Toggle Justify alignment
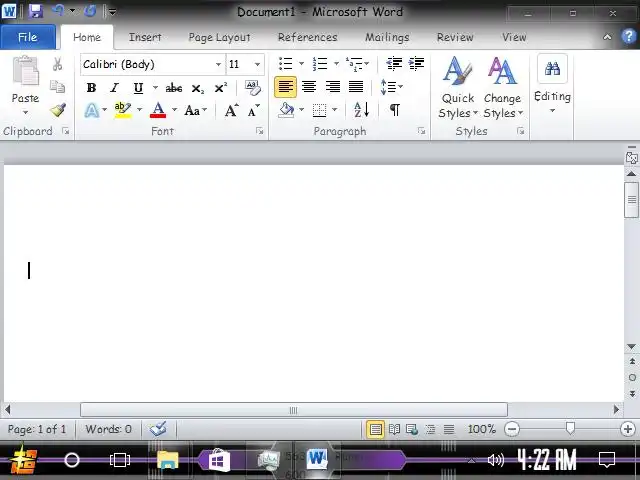Image resolution: width=640 pixels, height=480 pixels. click(356, 87)
